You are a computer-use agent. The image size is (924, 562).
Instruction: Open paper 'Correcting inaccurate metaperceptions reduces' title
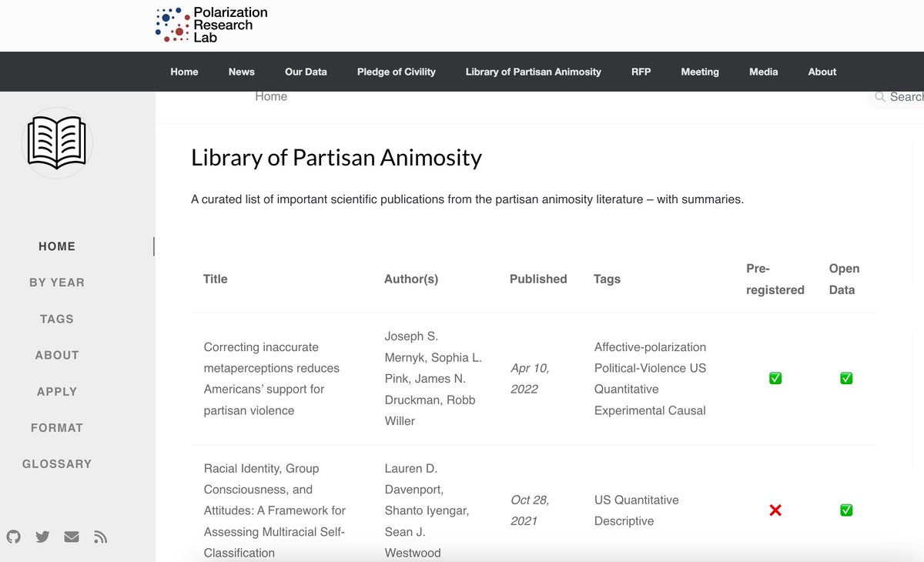coord(271,379)
